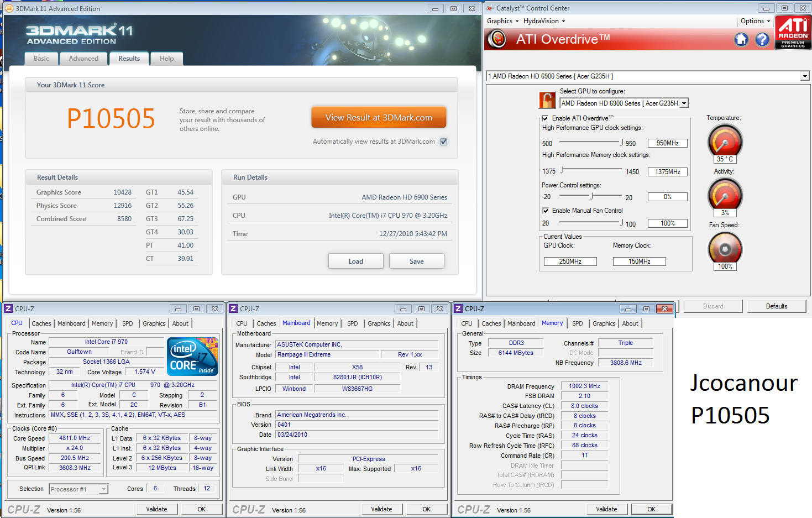Screen dimensions: 812x518
Task: Open the Catalyst help question-mark icon
Action: (762, 39)
